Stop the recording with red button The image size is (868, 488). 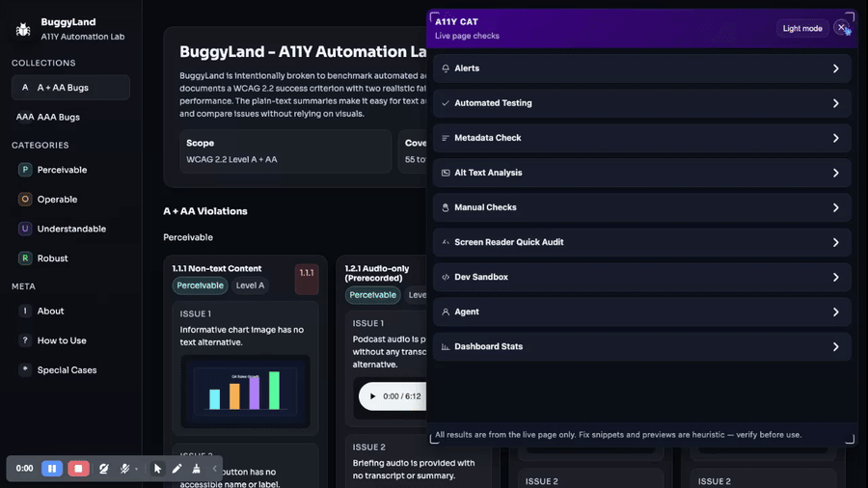pyautogui.click(x=78, y=469)
